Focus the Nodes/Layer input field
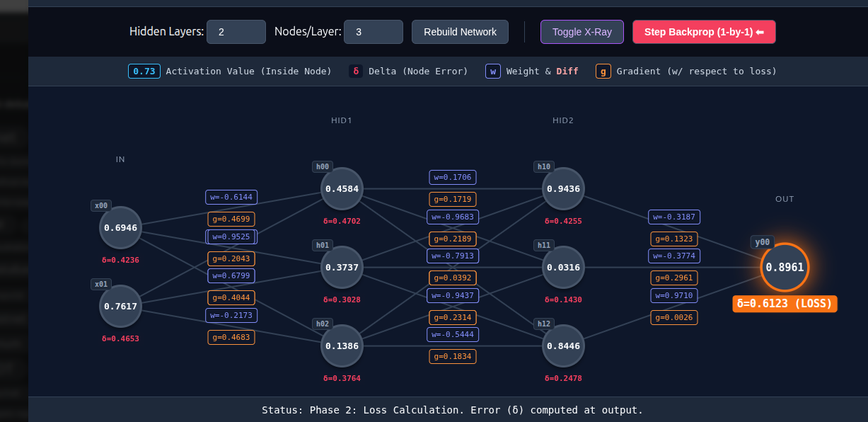 point(374,32)
